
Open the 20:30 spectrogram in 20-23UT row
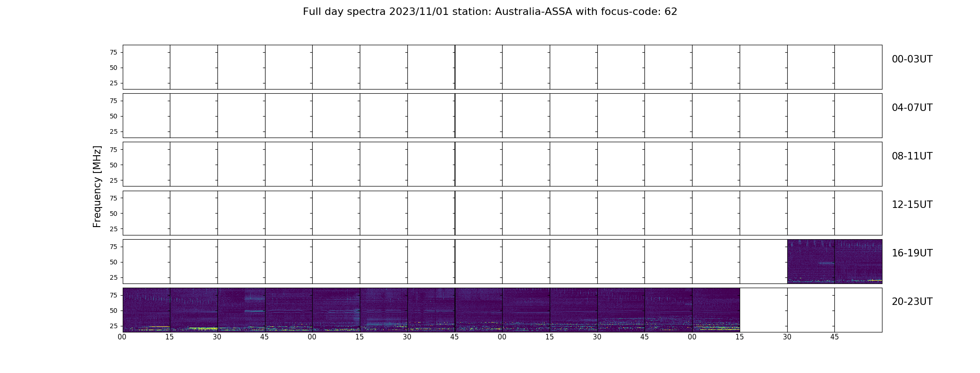[x=241, y=310]
